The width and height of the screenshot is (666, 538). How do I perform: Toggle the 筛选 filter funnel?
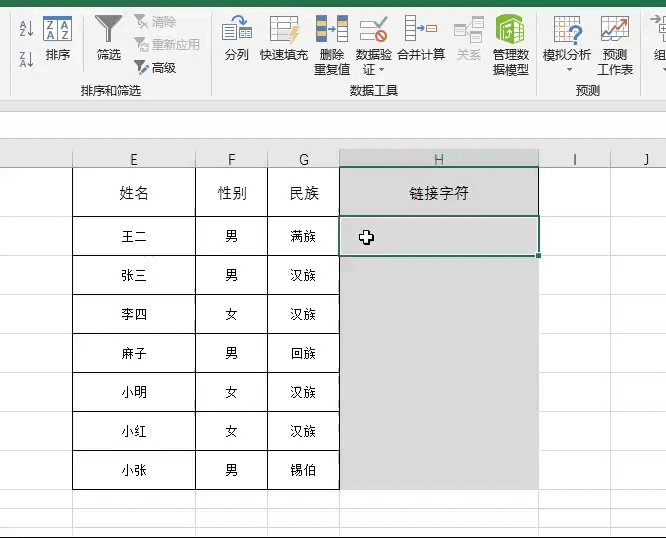point(109,38)
